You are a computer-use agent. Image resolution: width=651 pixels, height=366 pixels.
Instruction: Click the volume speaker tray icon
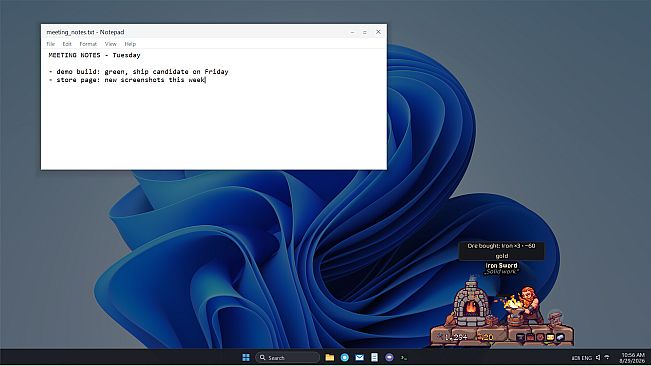(x=598, y=357)
